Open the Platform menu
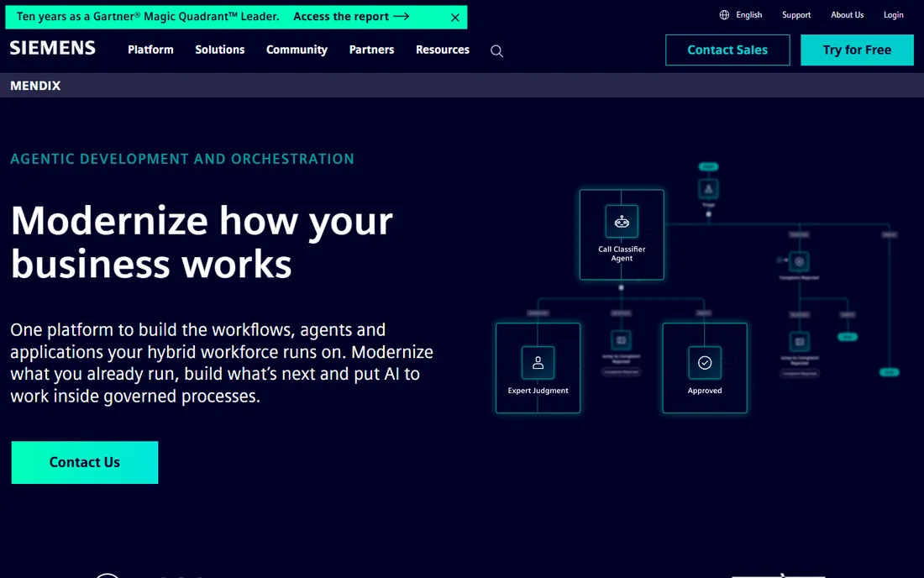Image resolution: width=924 pixels, height=578 pixels. tap(151, 50)
